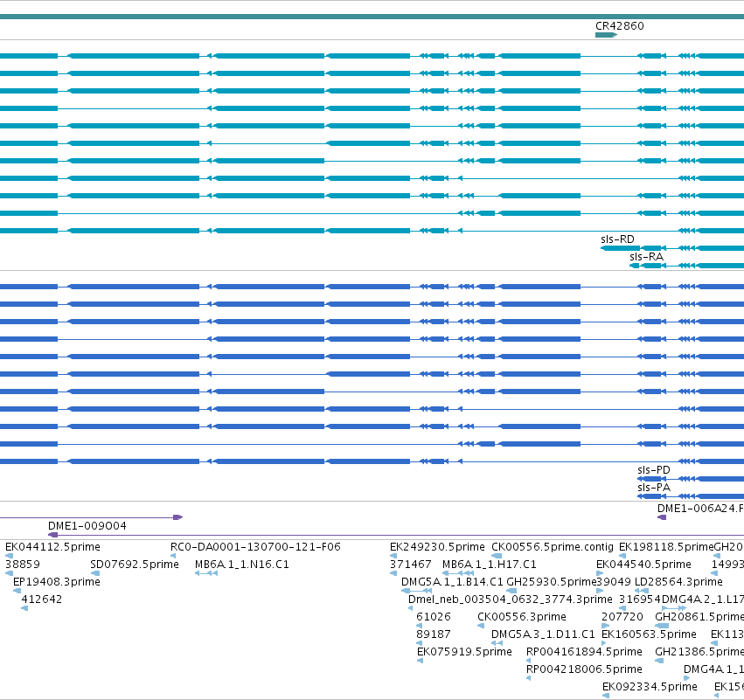Click the EK160563.5prime EST label
744x700 pixels.
649,634
